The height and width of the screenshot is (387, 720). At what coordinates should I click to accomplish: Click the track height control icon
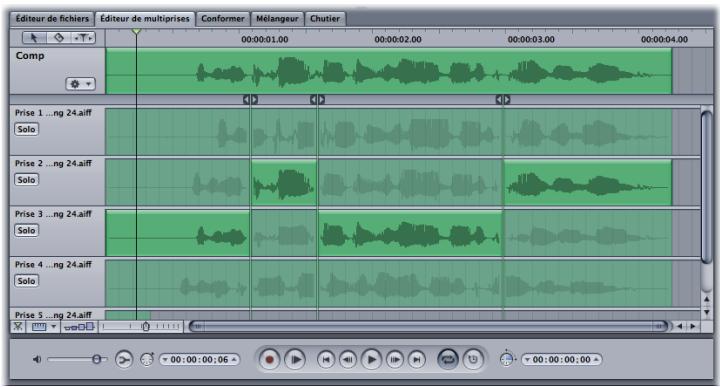pos(79,327)
